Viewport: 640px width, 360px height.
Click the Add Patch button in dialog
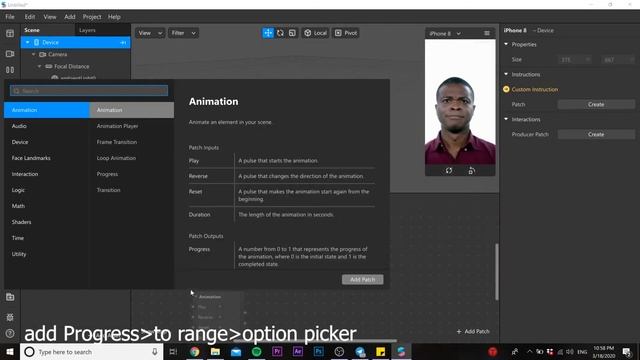pos(362,280)
